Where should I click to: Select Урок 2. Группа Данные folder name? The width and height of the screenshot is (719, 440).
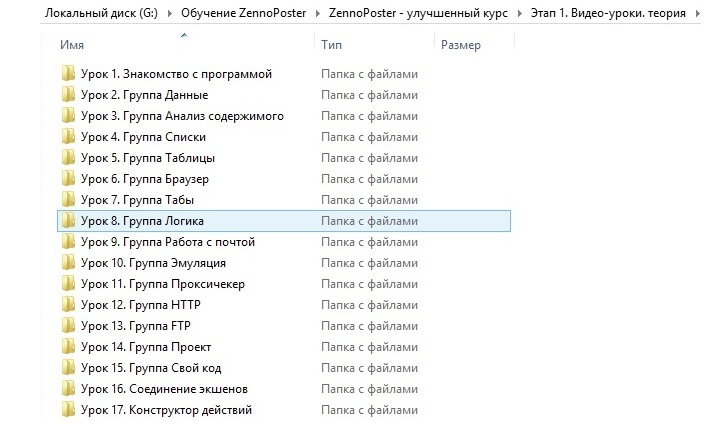click(x=144, y=95)
